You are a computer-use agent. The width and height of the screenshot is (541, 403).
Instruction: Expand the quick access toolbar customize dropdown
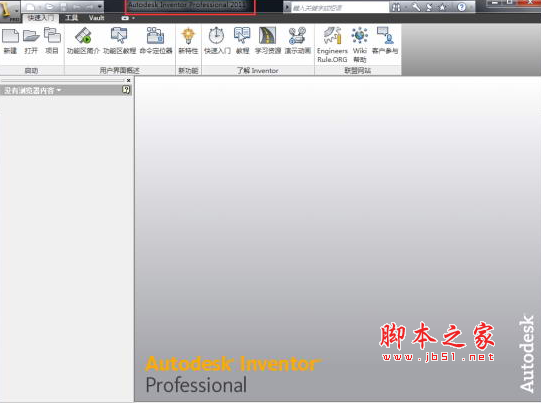pos(100,7)
